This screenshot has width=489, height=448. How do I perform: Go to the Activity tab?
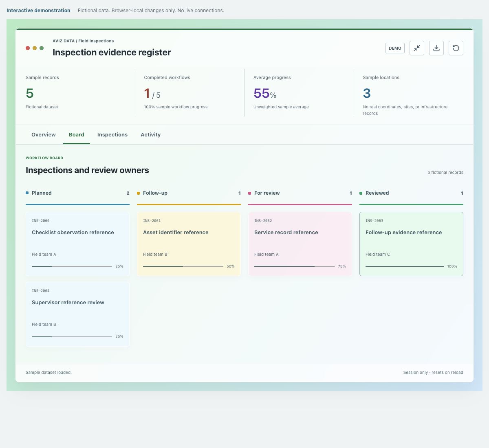pos(151,135)
